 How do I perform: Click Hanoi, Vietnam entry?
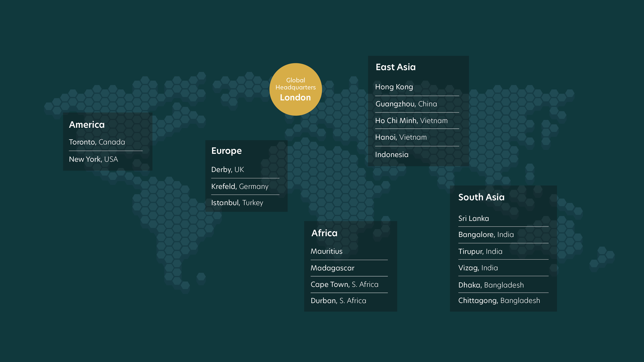point(401,137)
